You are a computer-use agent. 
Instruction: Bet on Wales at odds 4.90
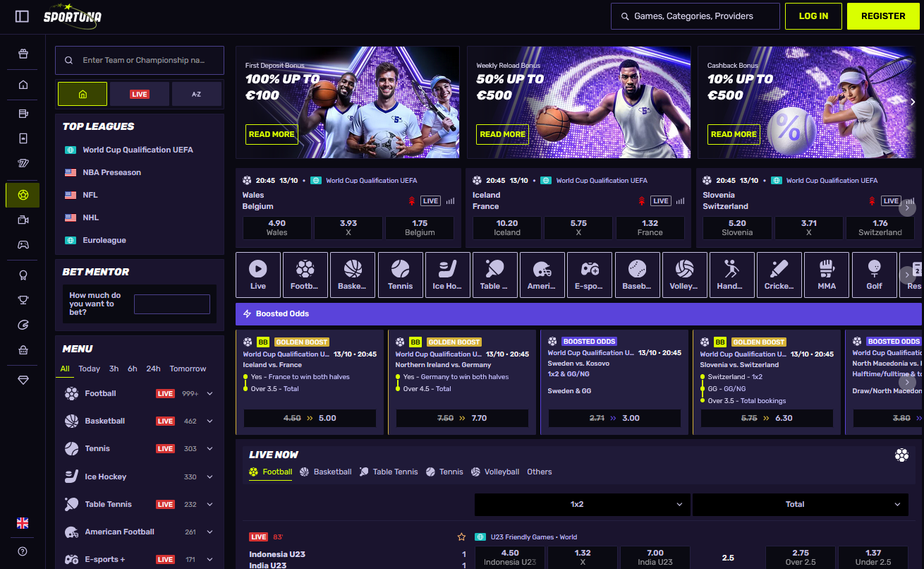coord(276,227)
